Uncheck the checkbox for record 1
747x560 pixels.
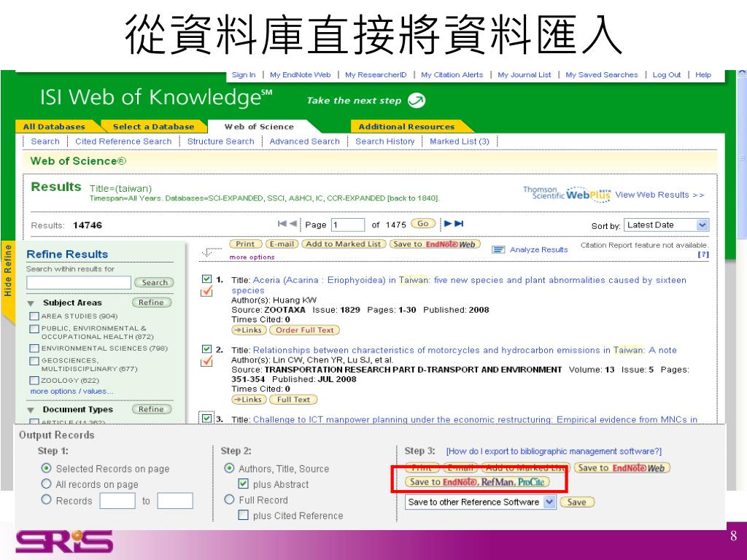(x=206, y=279)
